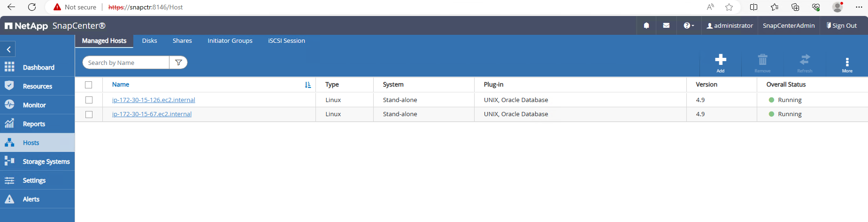This screenshot has height=222, width=868.
Task: Click the Search by Name field
Action: point(126,63)
